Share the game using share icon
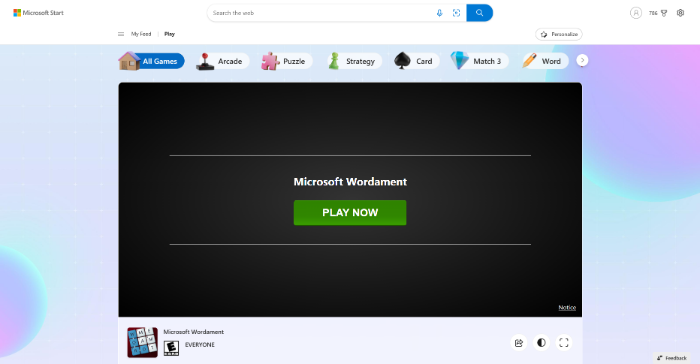Image resolution: width=700 pixels, height=364 pixels. (519, 343)
